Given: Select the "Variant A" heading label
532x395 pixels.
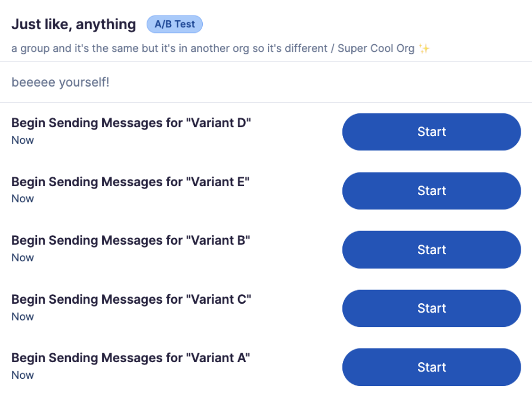Looking at the screenshot, I should (x=131, y=358).
